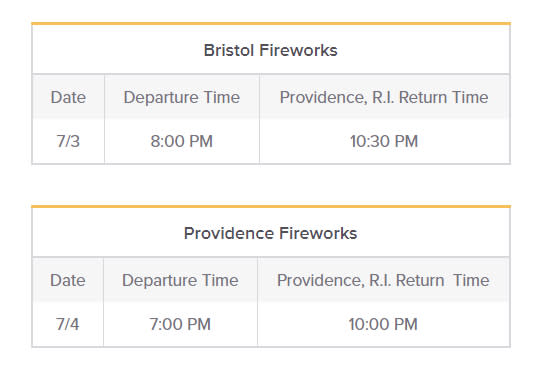Viewport: 539px width, 379px height.
Task: Select the Date header in Bristol table
Action: click(68, 97)
